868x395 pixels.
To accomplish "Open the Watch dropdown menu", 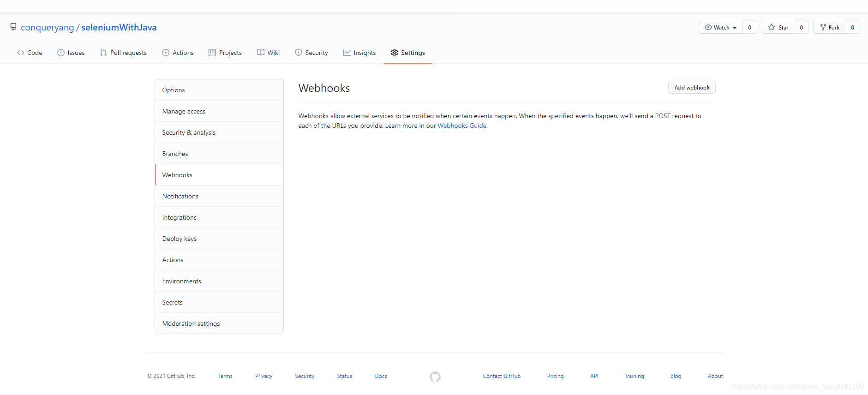I will click(720, 27).
